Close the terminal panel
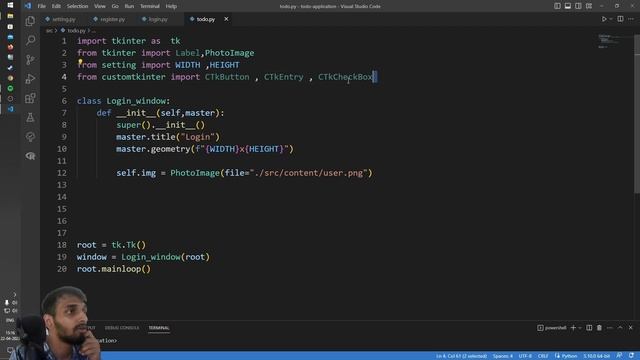Screen dimensions: 640x360 [631, 328]
